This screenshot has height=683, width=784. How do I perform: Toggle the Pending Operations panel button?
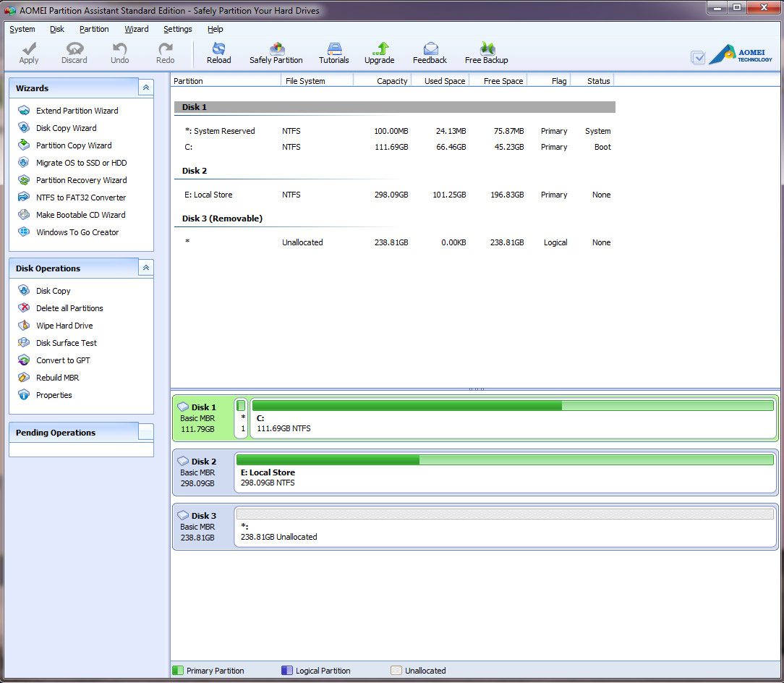[x=146, y=433]
